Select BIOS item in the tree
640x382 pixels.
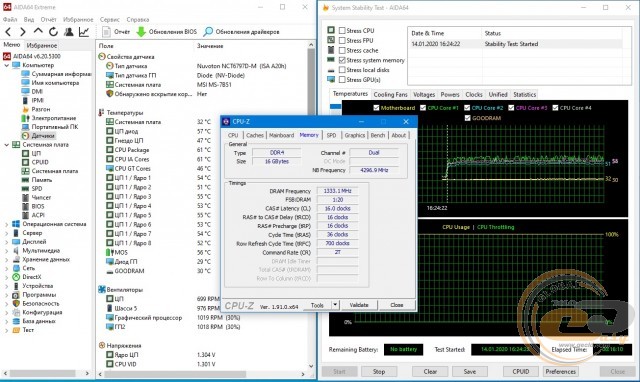tap(33, 206)
